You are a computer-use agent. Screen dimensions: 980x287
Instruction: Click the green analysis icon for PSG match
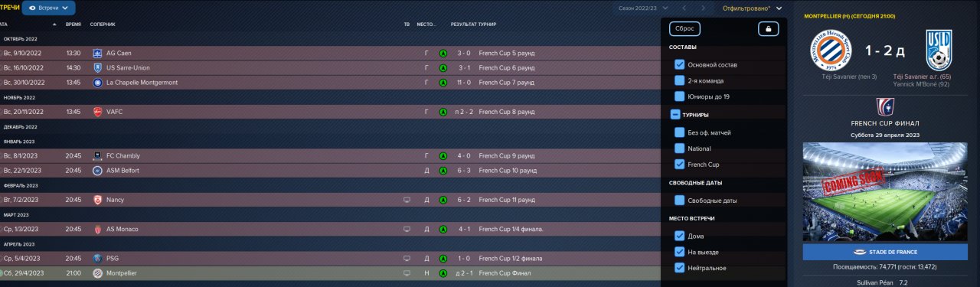point(443,259)
